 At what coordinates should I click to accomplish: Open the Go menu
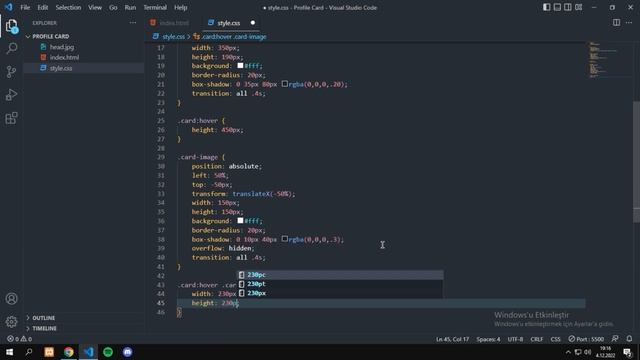pos(113,7)
